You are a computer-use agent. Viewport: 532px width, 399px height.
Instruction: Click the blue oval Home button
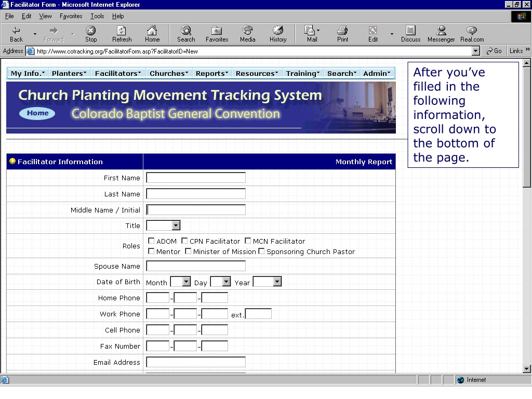(x=37, y=113)
